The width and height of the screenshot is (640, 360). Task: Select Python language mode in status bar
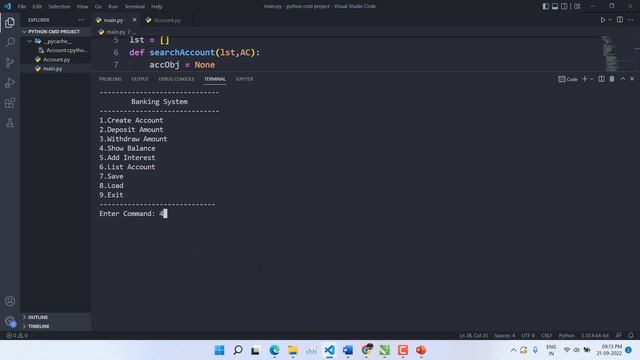[566, 335]
